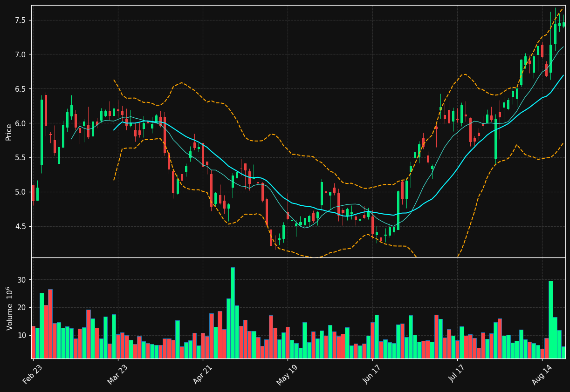The height and width of the screenshot is (392, 570).
Task: Click the tall green volume bar near Aug 14
Action: [x=550, y=320]
